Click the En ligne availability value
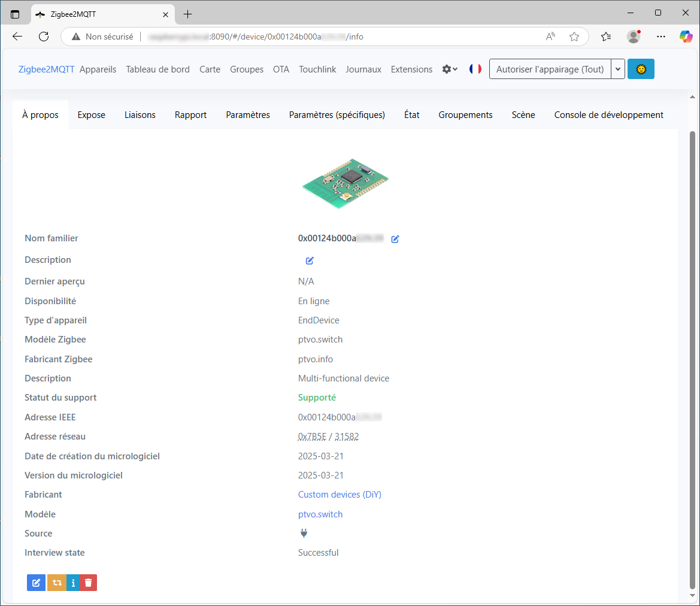Viewport: 700px width, 606px height. point(314,301)
